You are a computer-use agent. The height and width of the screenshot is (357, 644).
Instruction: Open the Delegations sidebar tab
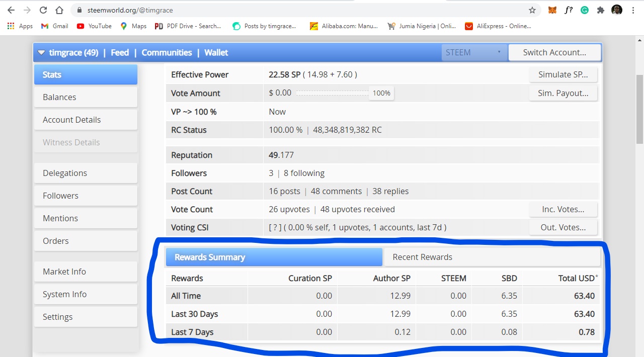pyautogui.click(x=86, y=173)
